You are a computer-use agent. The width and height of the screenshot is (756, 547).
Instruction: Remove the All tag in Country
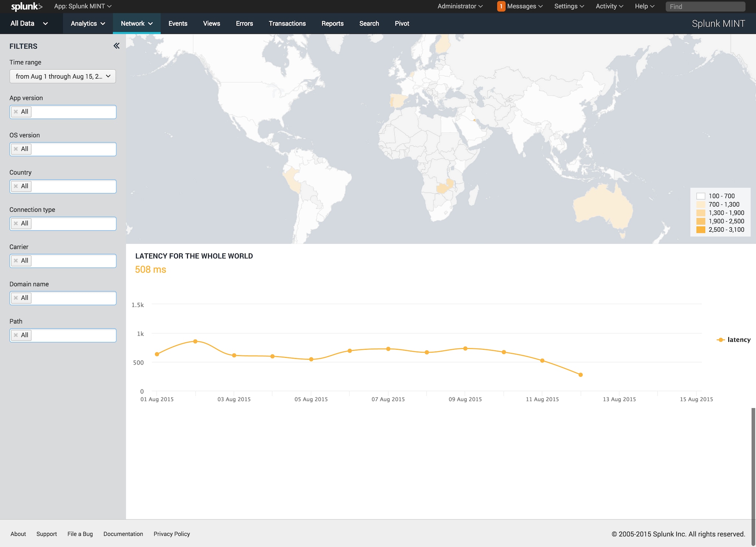[16, 186]
